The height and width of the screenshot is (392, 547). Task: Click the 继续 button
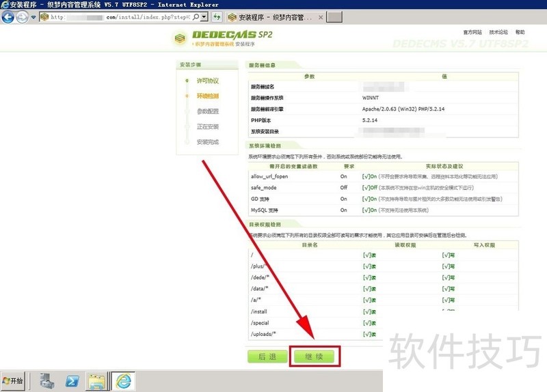click(314, 356)
